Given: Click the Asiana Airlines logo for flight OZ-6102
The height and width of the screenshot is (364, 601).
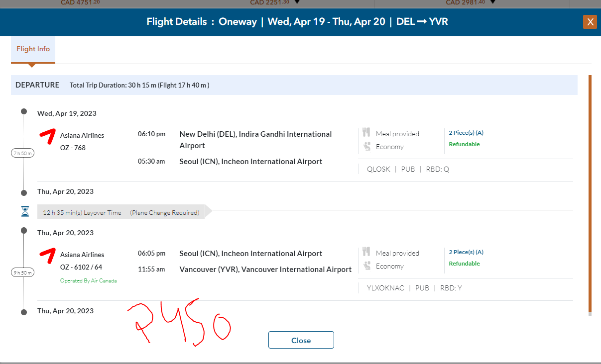Looking at the screenshot, I should (x=48, y=256).
